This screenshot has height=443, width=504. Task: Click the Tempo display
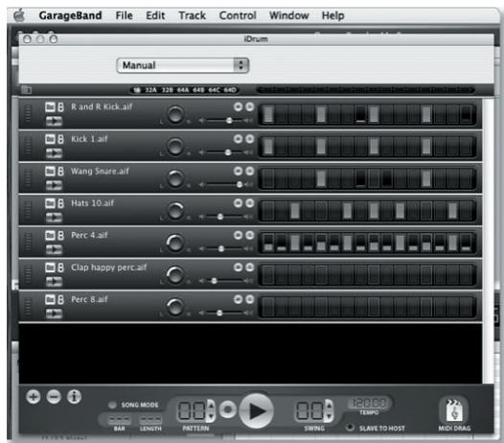pos(369,403)
